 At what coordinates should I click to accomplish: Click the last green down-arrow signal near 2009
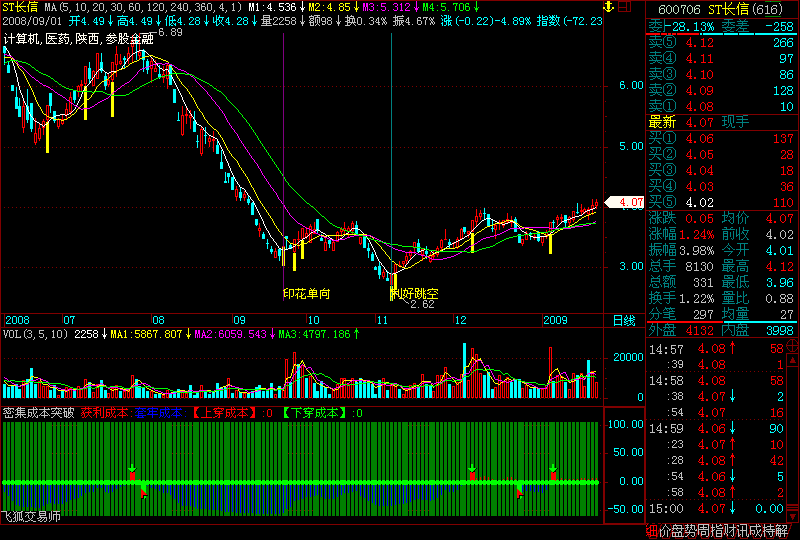click(553, 469)
